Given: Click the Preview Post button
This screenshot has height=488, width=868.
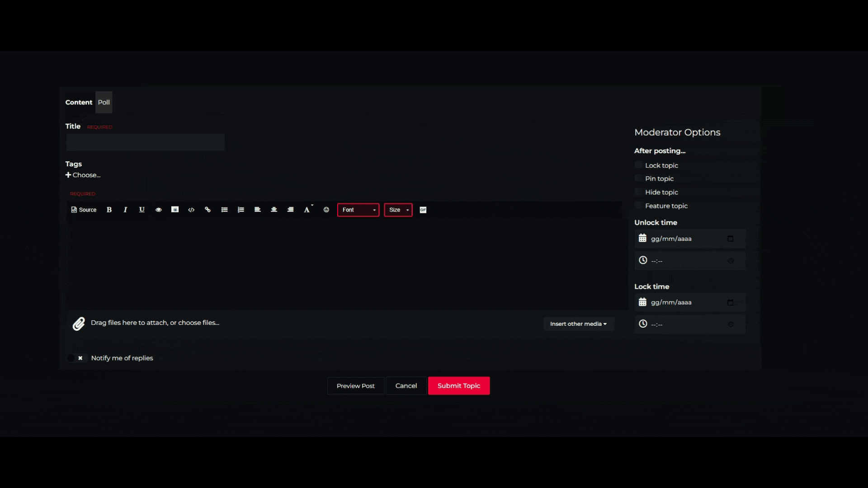Looking at the screenshot, I should 355,386.
